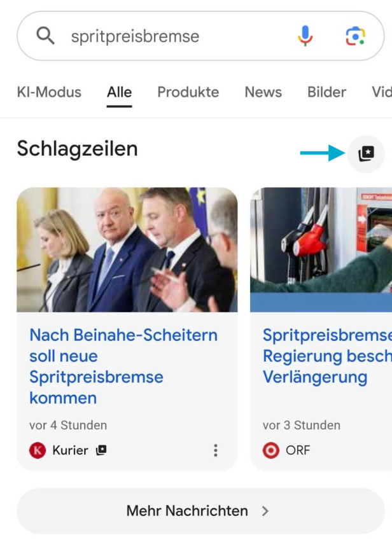This screenshot has height=549, width=392.
Task: Switch to the News tab
Action: click(x=262, y=92)
